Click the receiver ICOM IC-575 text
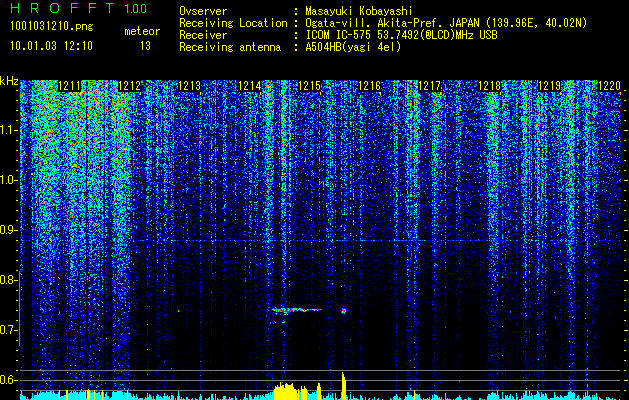Image resolution: width=629 pixels, height=400 pixels. [401, 35]
